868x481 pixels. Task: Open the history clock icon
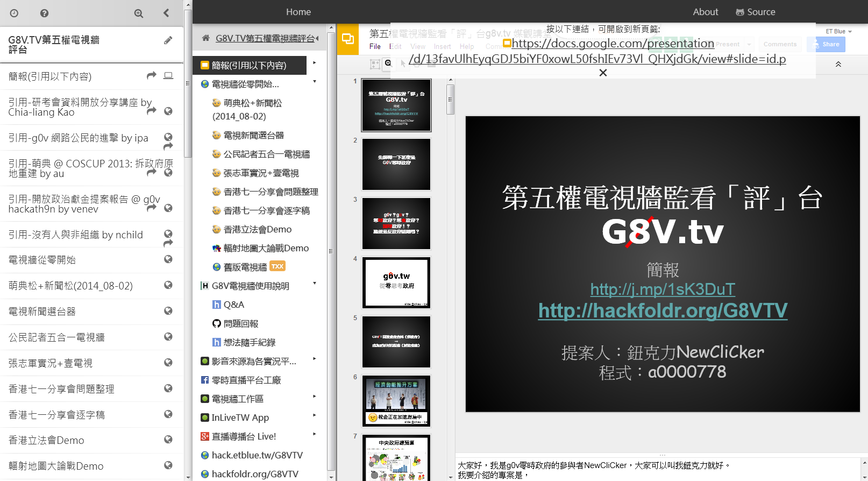tap(15, 13)
